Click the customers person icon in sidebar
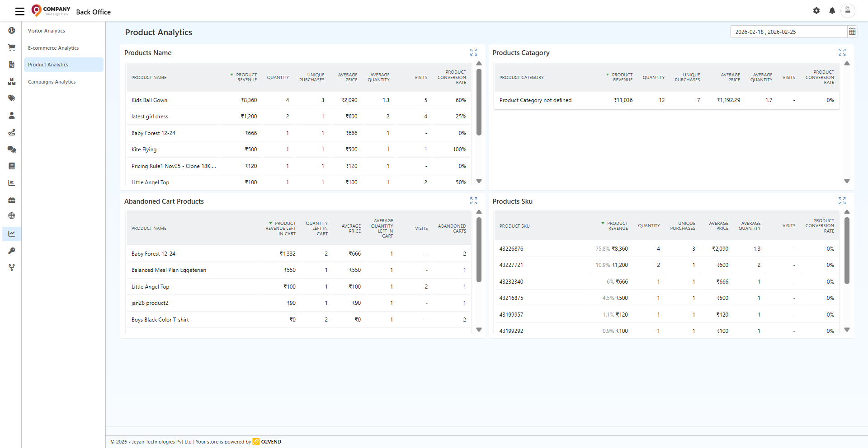The width and height of the screenshot is (868, 448). point(12,115)
